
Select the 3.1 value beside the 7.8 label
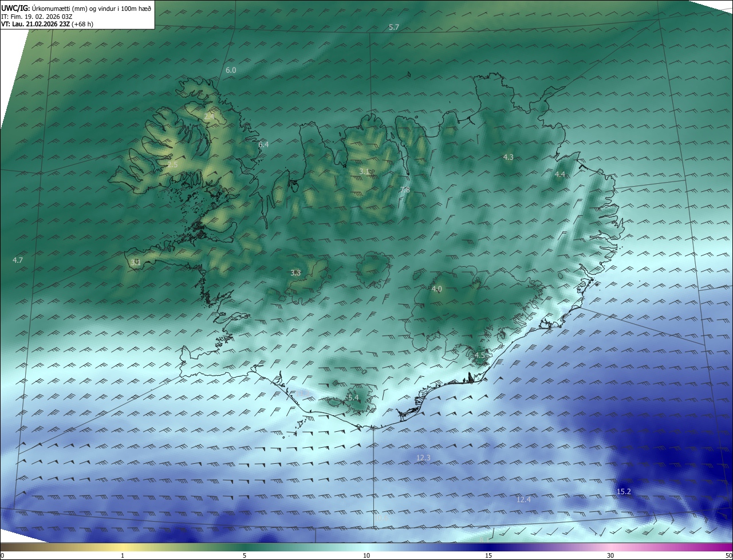click(364, 171)
